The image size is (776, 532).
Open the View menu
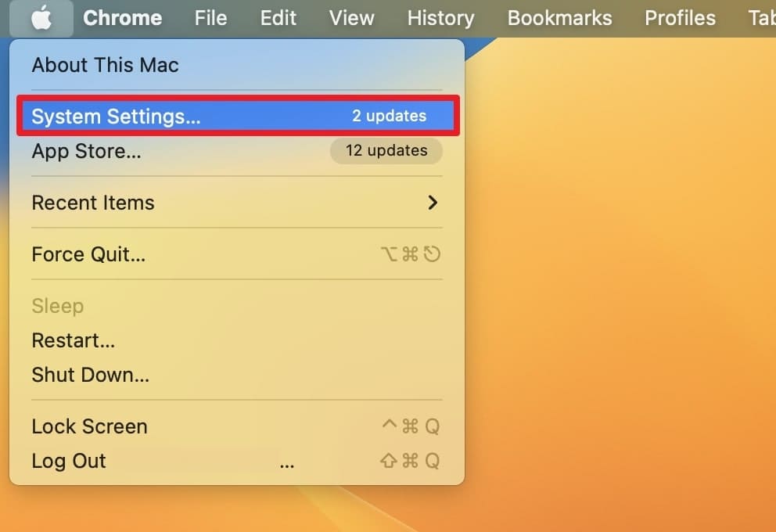(x=351, y=18)
